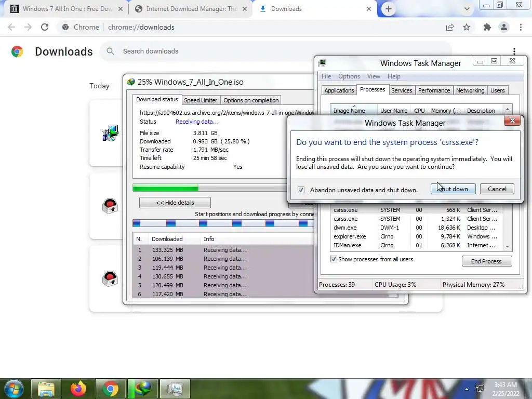The image size is (532, 399).
Task: Click the Task Manager taskbar icon
Action: coord(175,389)
